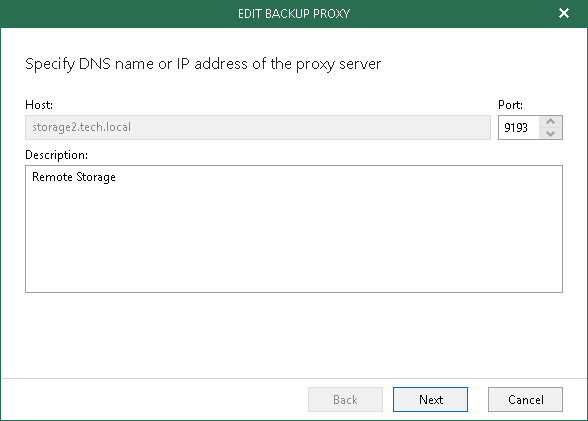
Task: Increase the port number with up arrow
Action: tap(550, 121)
